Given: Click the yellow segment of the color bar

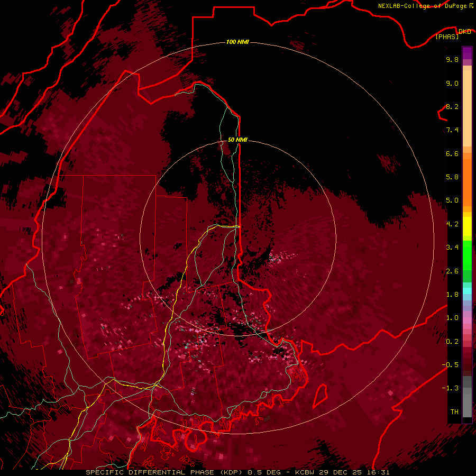Looking at the screenshot, I should (x=467, y=226).
